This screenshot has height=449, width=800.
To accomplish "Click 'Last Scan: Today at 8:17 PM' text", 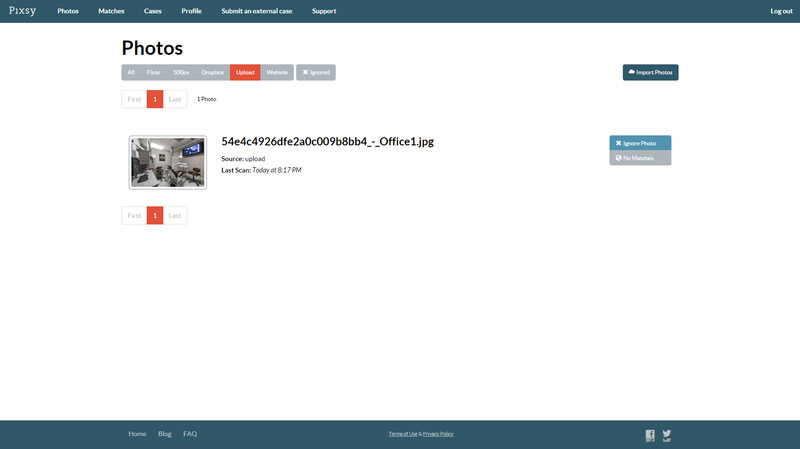I will 261,170.
